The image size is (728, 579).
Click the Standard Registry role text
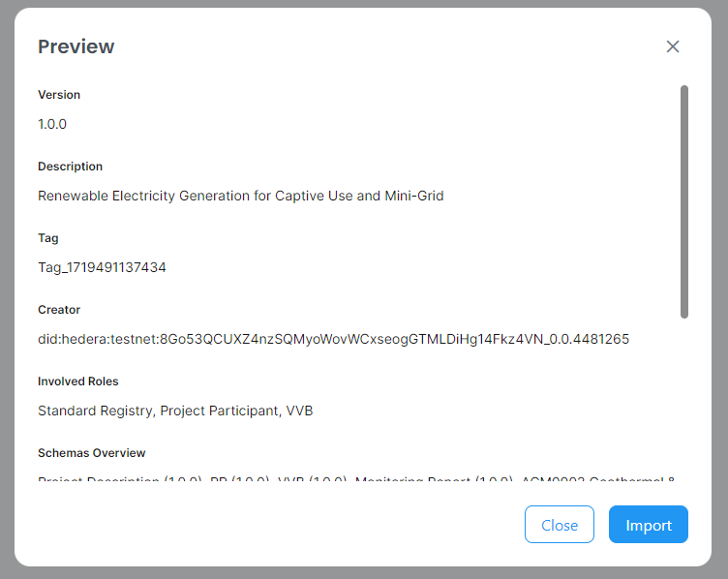pyautogui.click(x=95, y=411)
